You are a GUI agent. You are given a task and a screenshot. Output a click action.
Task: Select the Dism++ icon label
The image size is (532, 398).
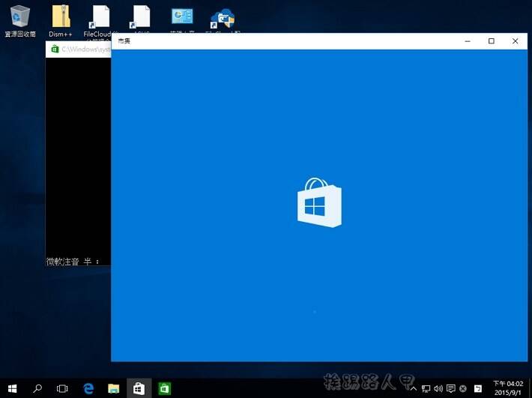coord(61,34)
